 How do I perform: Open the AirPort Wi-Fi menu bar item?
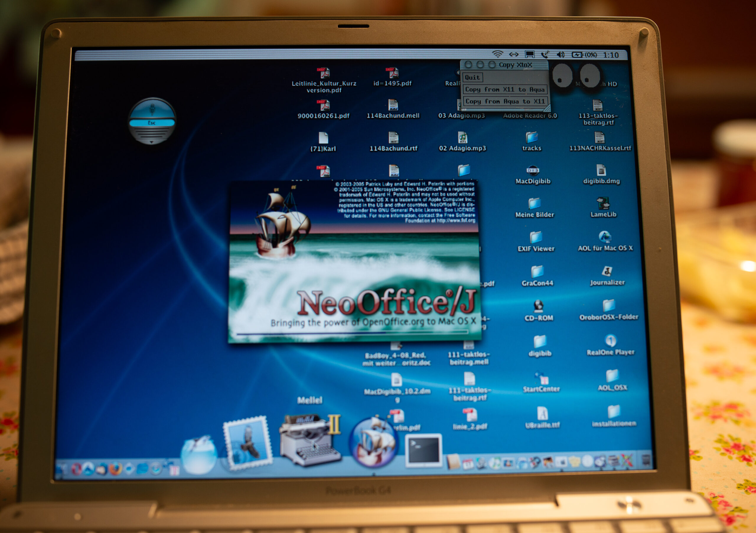[x=497, y=54]
